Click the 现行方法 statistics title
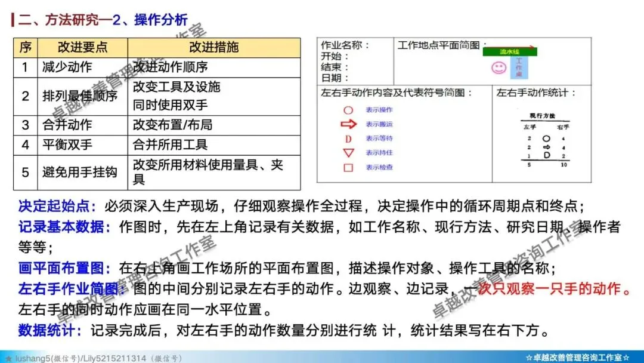Viewport: 644px width, 363px height. tap(542, 116)
